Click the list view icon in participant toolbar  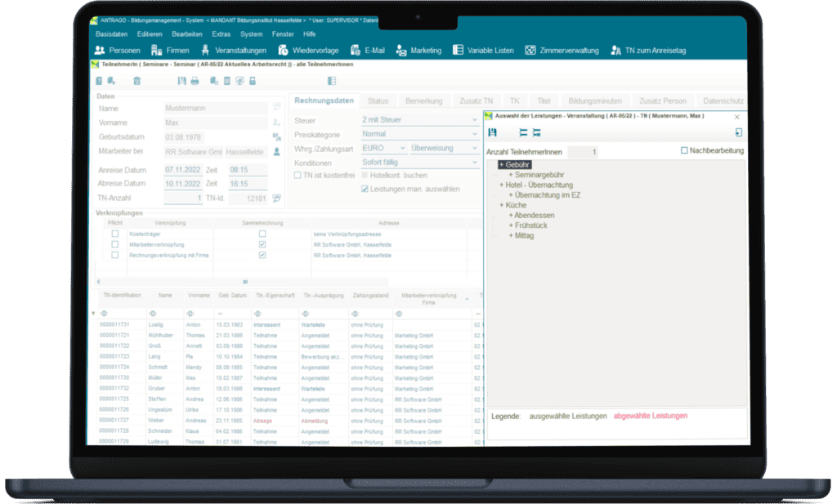tap(332, 81)
